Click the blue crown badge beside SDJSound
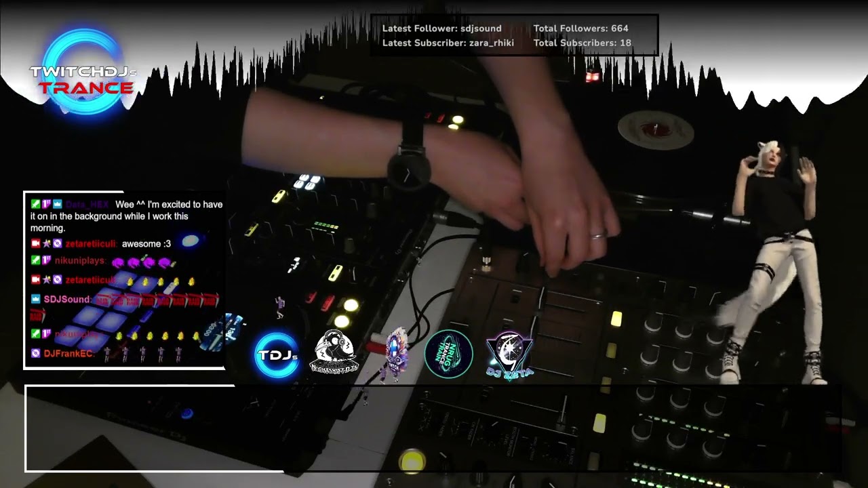The height and width of the screenshot is (488, 868). 35,299
